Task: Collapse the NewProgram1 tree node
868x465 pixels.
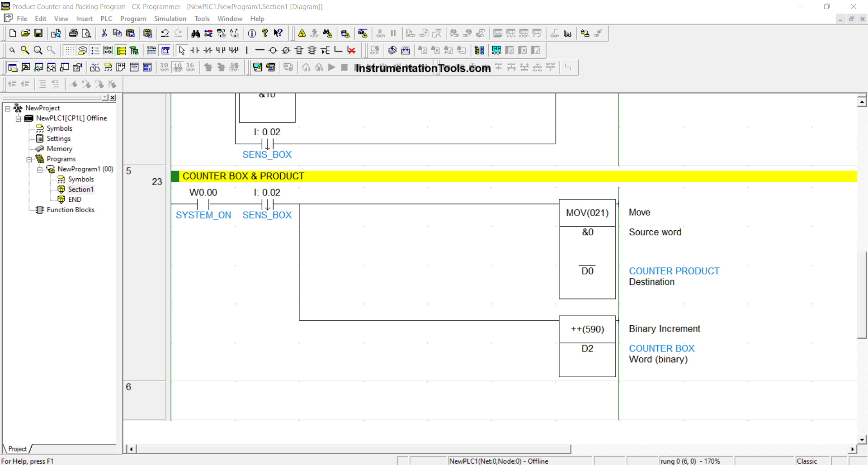Action: pyautogui.click(x=40, y=170)
